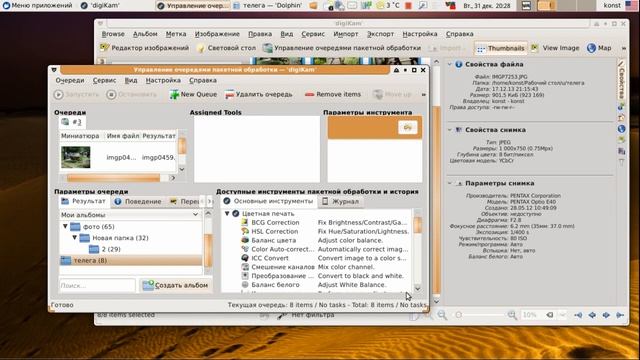
Task: Select the Баланс белого tool
Action: 275,285
